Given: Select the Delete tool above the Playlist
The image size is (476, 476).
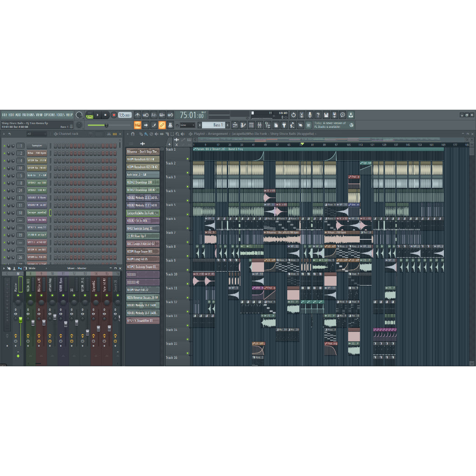Looking at the screenshot, I should tap(152, 134).
